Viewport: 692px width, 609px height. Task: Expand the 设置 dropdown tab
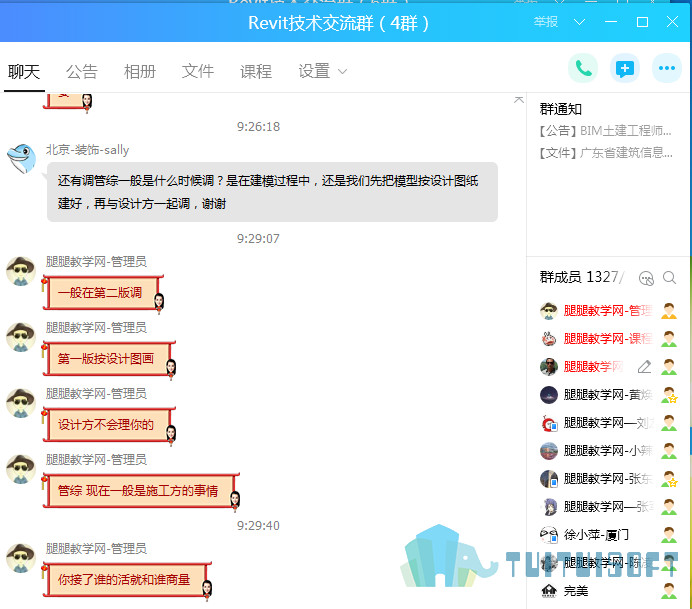(x=322, y=71)
